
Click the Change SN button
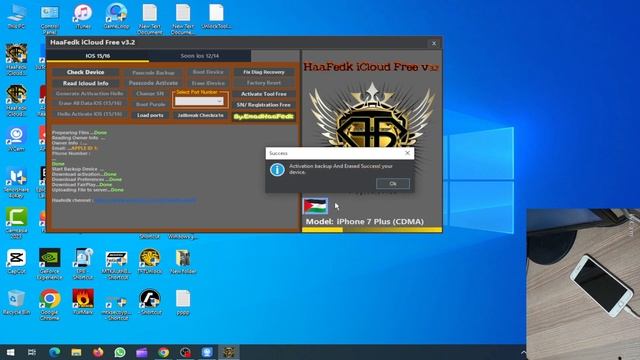coord(150,93)
